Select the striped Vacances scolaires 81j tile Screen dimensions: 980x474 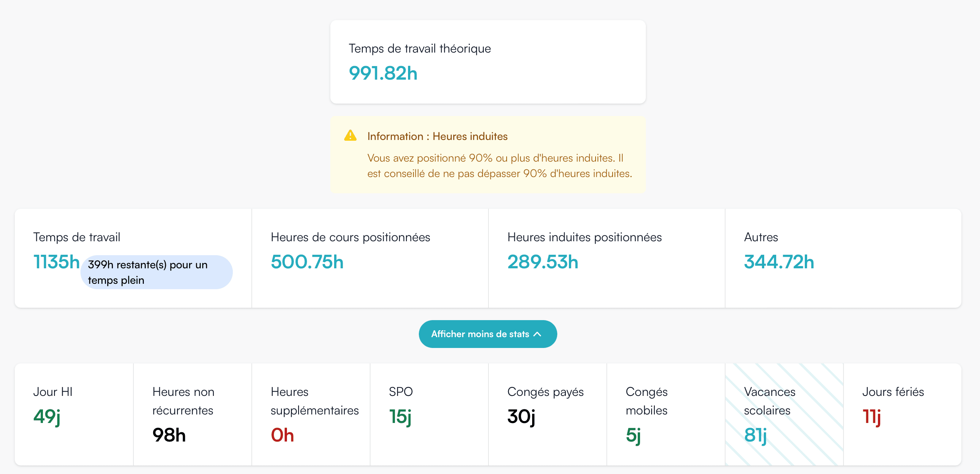click(784, 414)
